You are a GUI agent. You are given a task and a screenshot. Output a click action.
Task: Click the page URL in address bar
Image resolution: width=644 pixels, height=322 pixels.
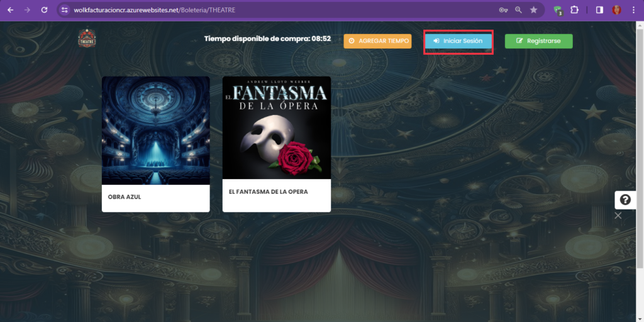pos(155,10)
